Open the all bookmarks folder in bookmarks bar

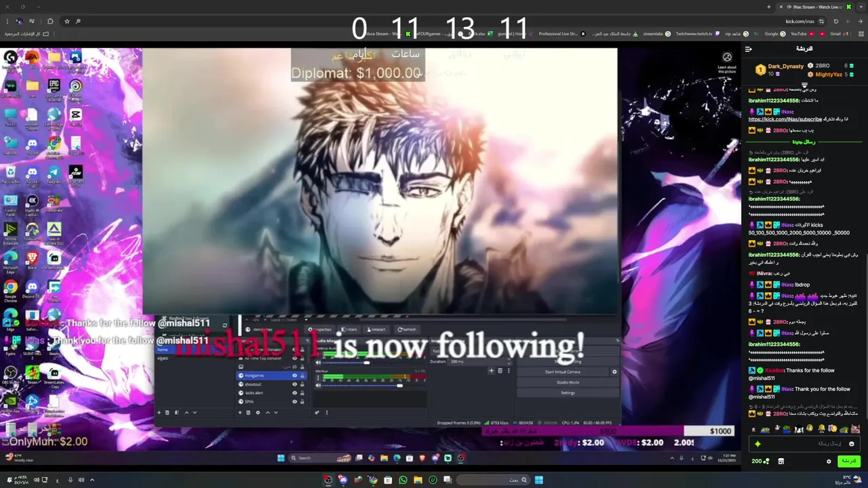pos(27,33)
